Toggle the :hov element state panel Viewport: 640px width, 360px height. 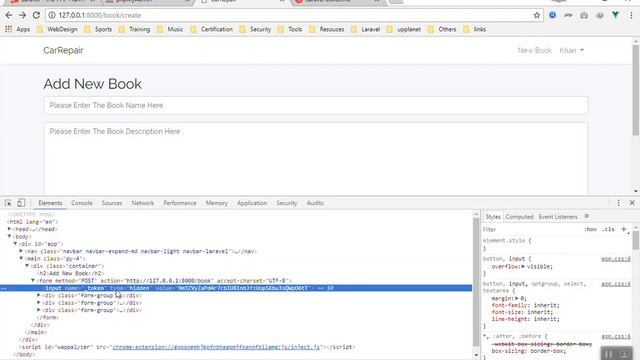pyautogui.click(x=590, y=229)
